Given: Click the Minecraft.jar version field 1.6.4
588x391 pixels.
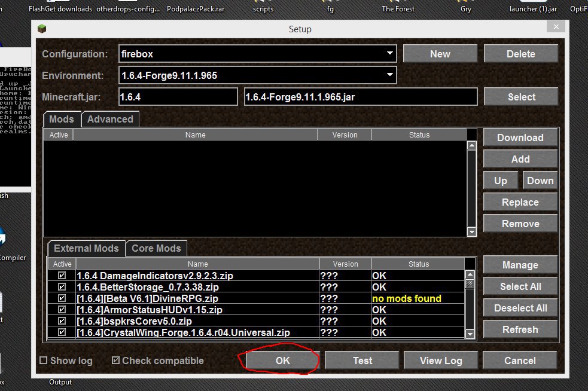Looking at the screenshot, I should click(178, 97).
